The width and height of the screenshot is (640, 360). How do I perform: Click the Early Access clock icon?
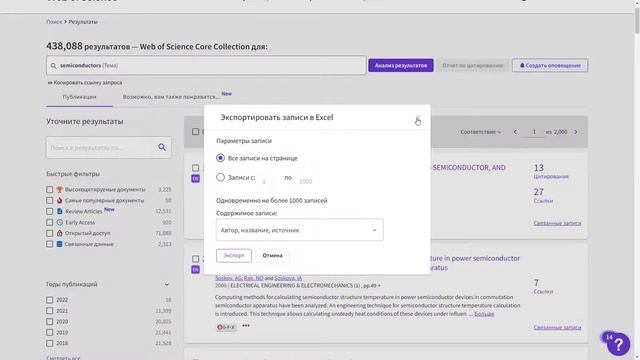point(60,222)
